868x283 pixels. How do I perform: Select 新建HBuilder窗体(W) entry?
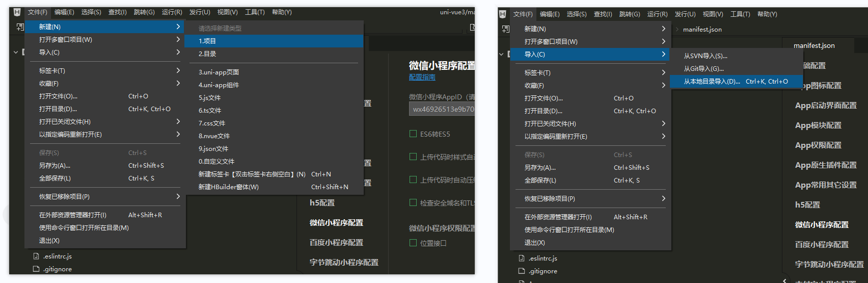click(274, 187)
